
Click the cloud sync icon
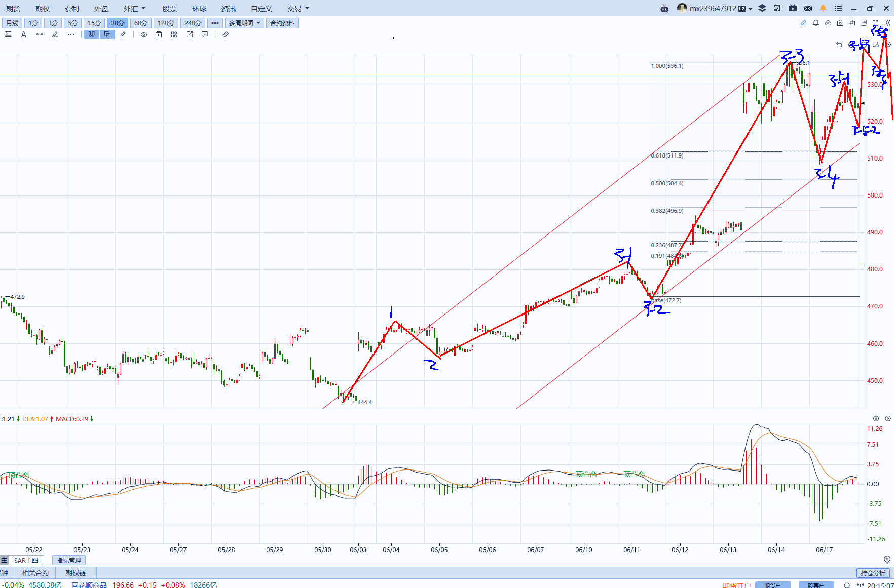click(828, 23)
